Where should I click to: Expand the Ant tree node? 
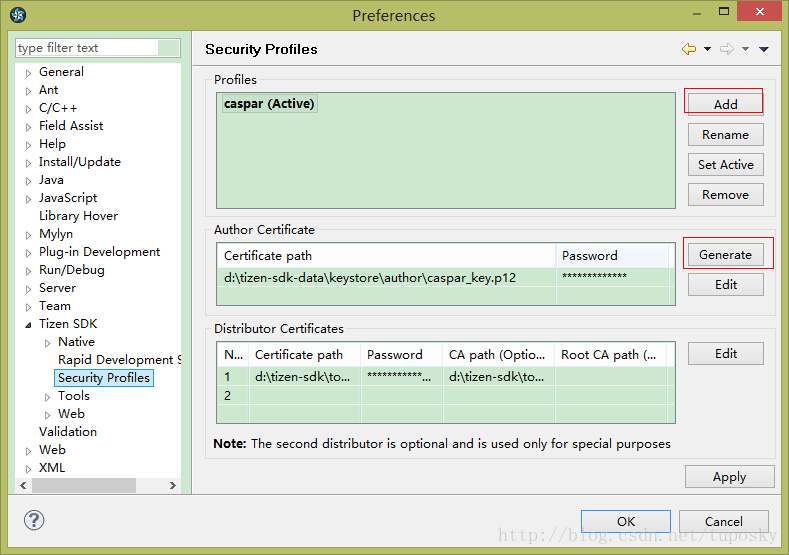click(29, 91)
